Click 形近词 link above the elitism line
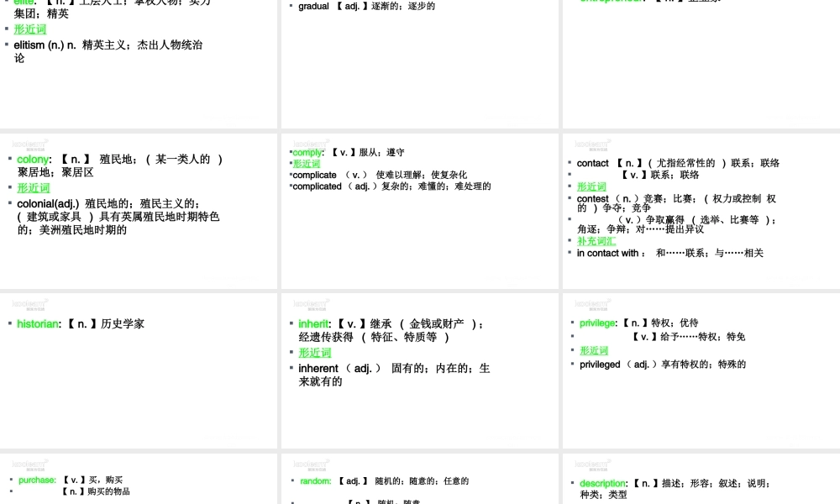This screenshot has height=504, width=840. point(30,29)
